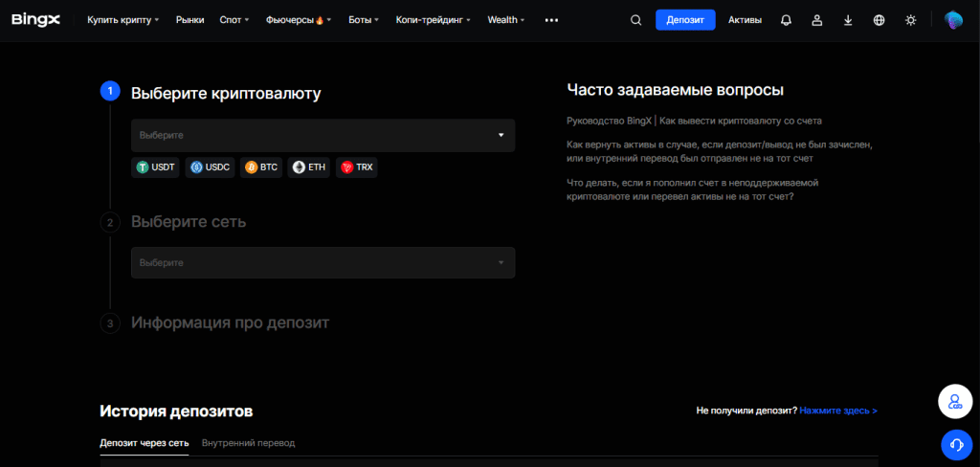Open the language globe icon
Viewport: 980px width, 467px height.
(879, 20)
